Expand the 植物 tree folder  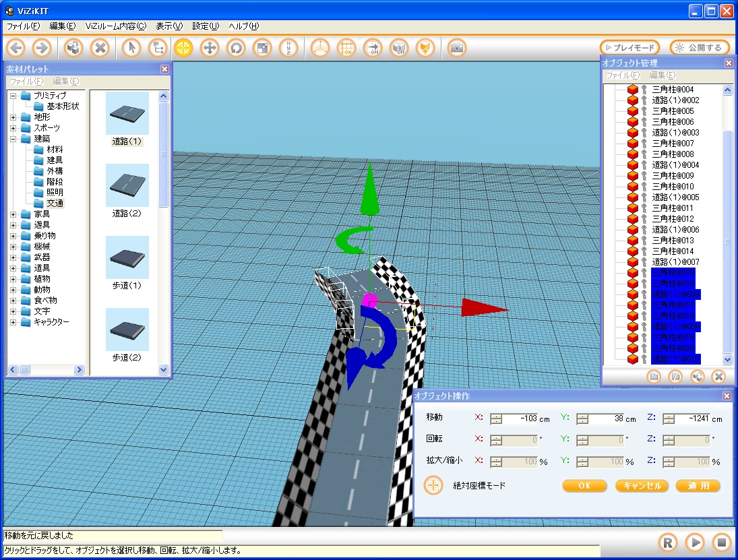click(13, 279)
